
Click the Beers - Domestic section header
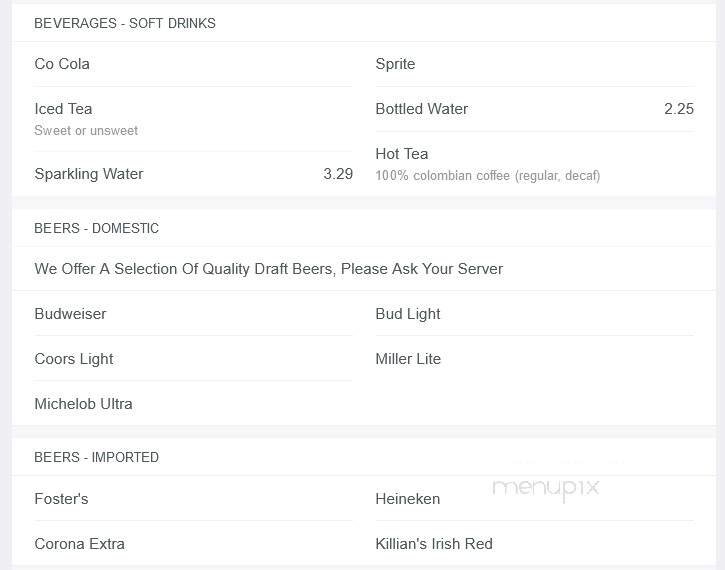tap(97, 228)
